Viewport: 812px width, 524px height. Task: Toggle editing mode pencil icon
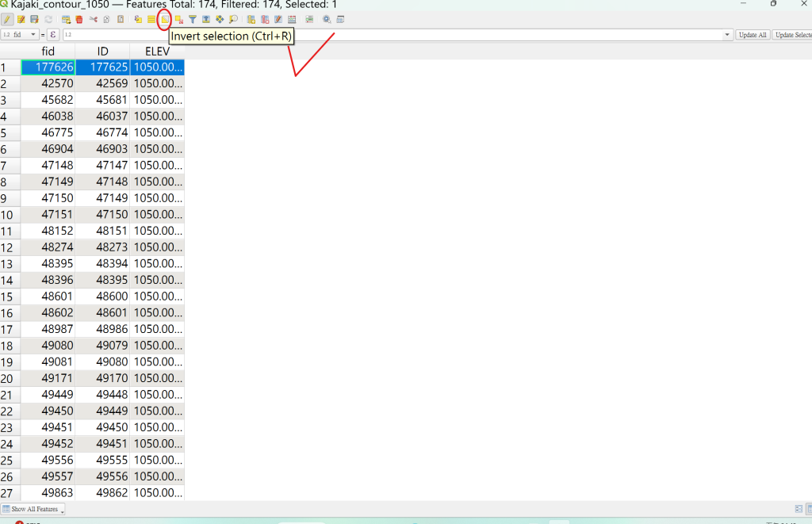(x=7, y=20)
